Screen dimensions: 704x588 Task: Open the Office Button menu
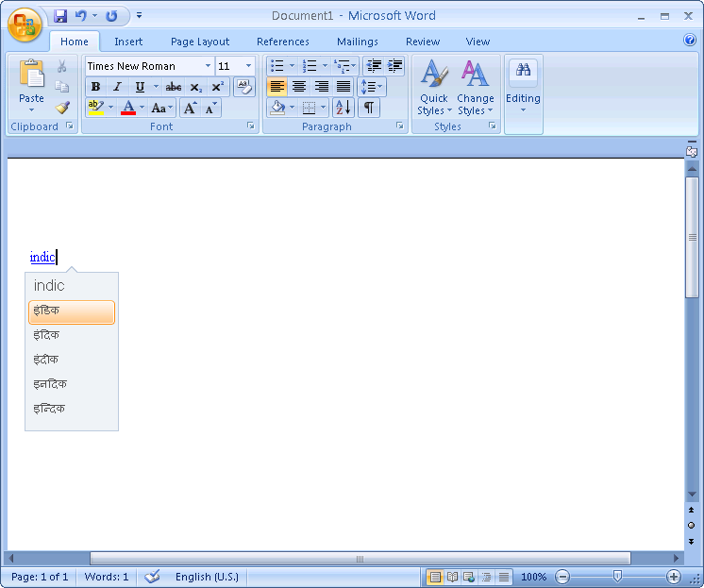click(x=25, y=25)
